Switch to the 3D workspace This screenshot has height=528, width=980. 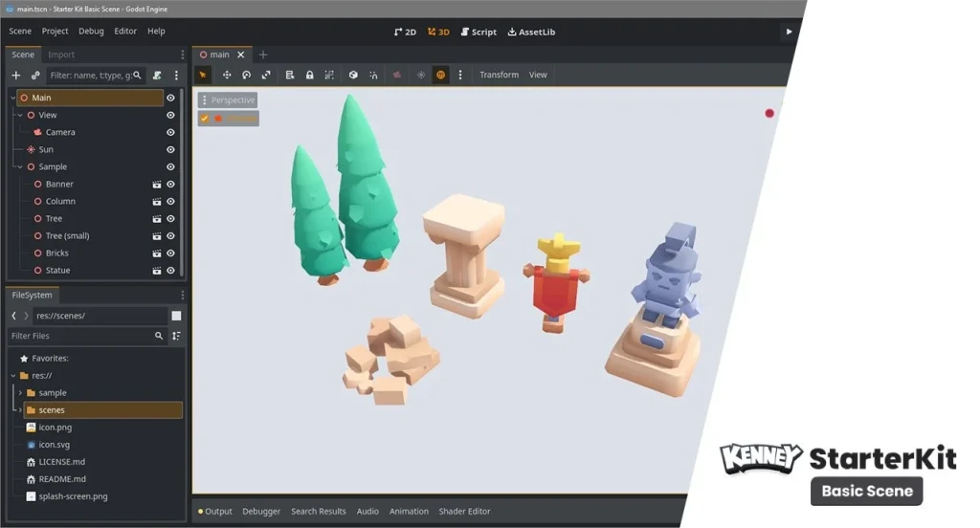tap(438, 32)
